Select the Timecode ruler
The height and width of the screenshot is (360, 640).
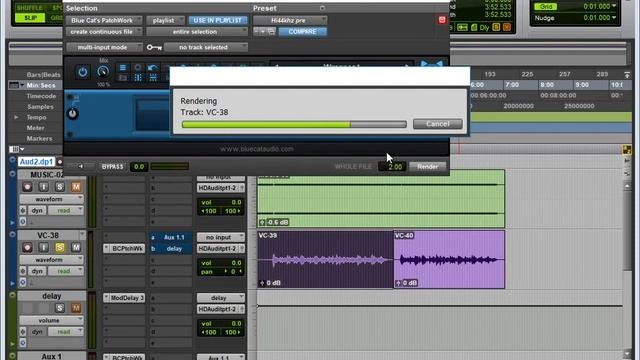[41, 96]
